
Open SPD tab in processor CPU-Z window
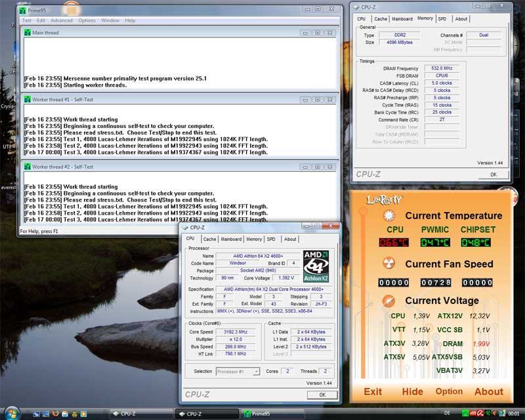[271, 239]
